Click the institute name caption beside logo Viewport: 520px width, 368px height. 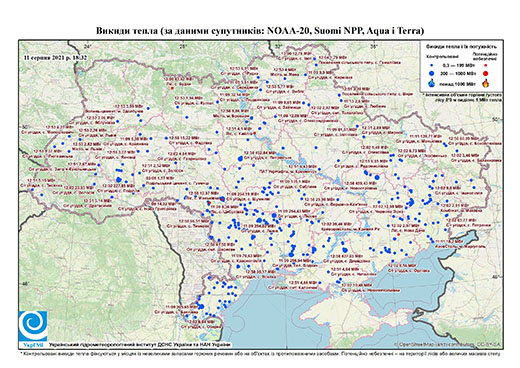coord(140,345)
